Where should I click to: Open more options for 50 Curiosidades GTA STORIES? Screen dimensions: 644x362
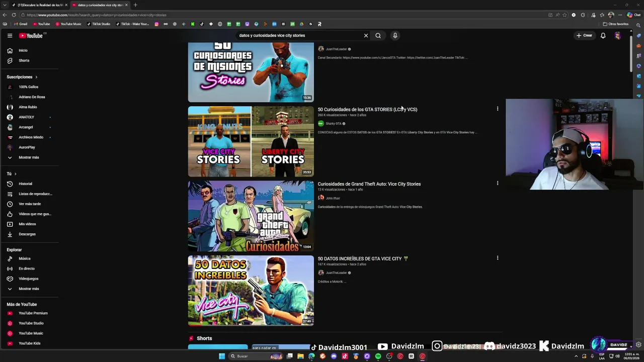pyautogui.click(x=498, y=109)
